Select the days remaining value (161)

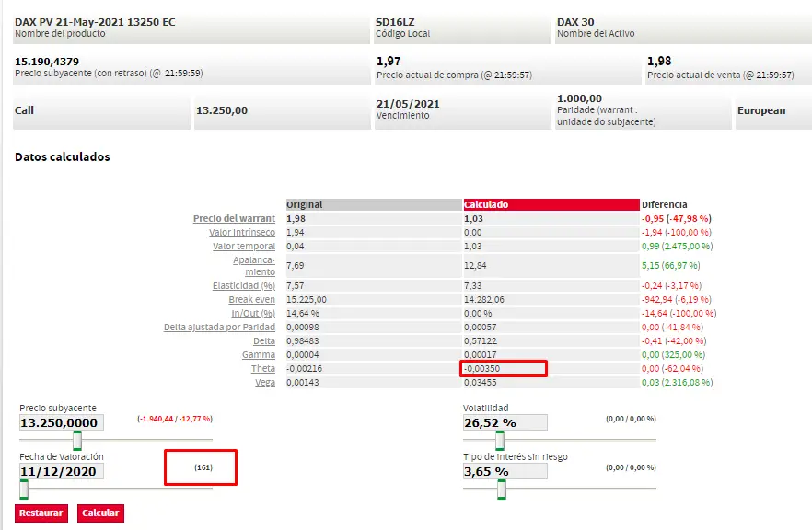203,467
